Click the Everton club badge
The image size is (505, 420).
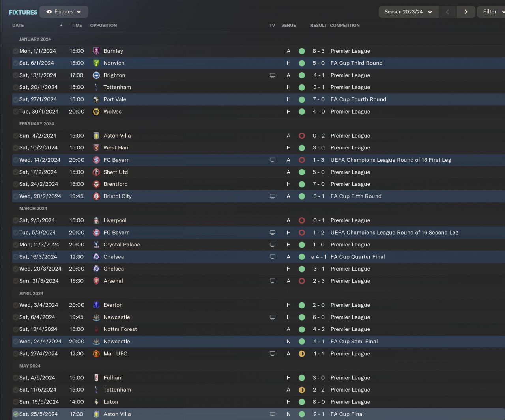(x=96, y=305)
